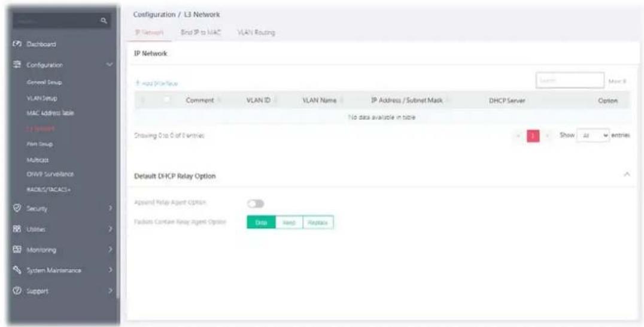Open VLAN Setup in sidebar
644x327 pixels.
[x=42, y=98]
